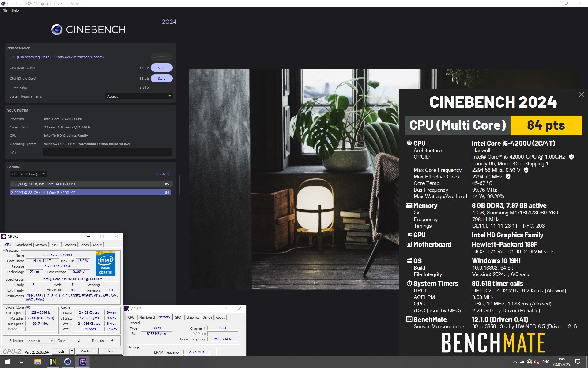
Task: Open Task View on the taskbar
Action: pos(22,362)
